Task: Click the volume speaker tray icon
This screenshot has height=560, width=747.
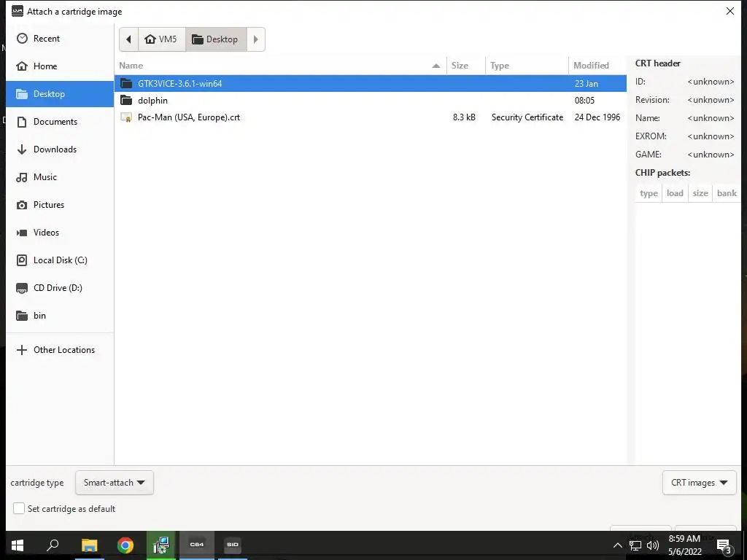Action: (x=653, y=545)
